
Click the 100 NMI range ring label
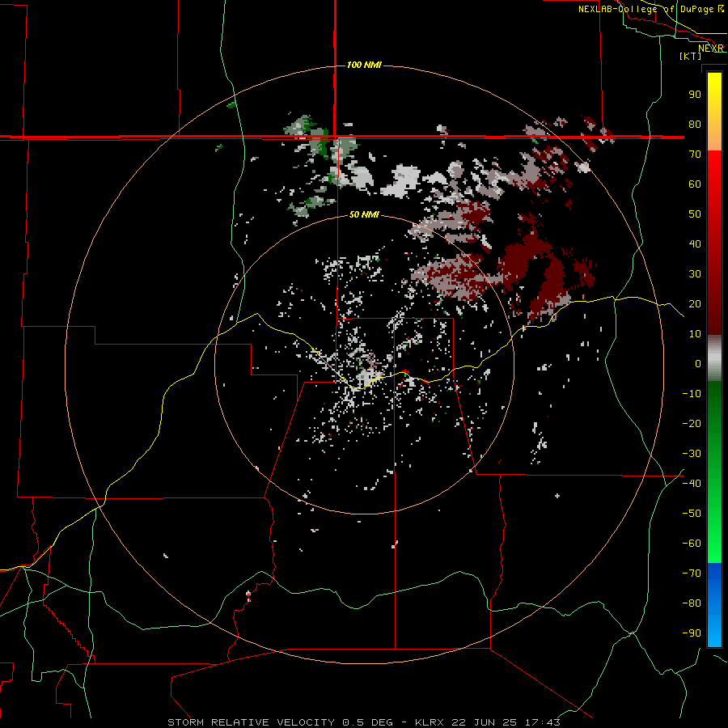click(364, 65)
